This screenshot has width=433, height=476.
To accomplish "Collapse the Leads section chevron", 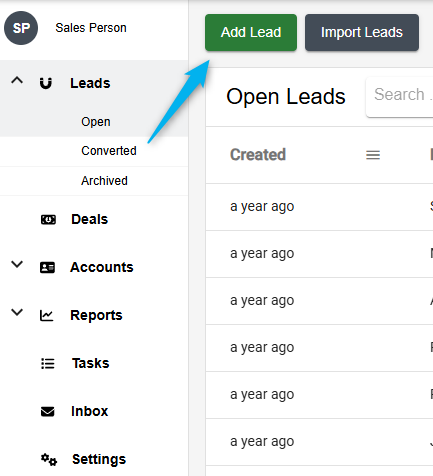I will pyautogui.click(x=17, y=80).
